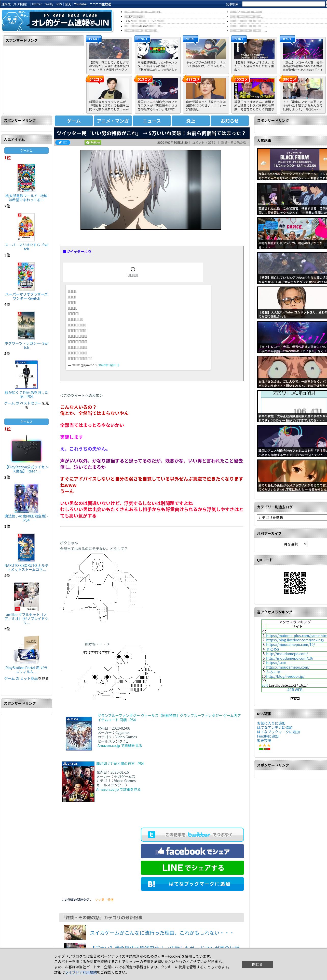
Task: Open the コメント（278）link
Action: [x=204, y=143]
